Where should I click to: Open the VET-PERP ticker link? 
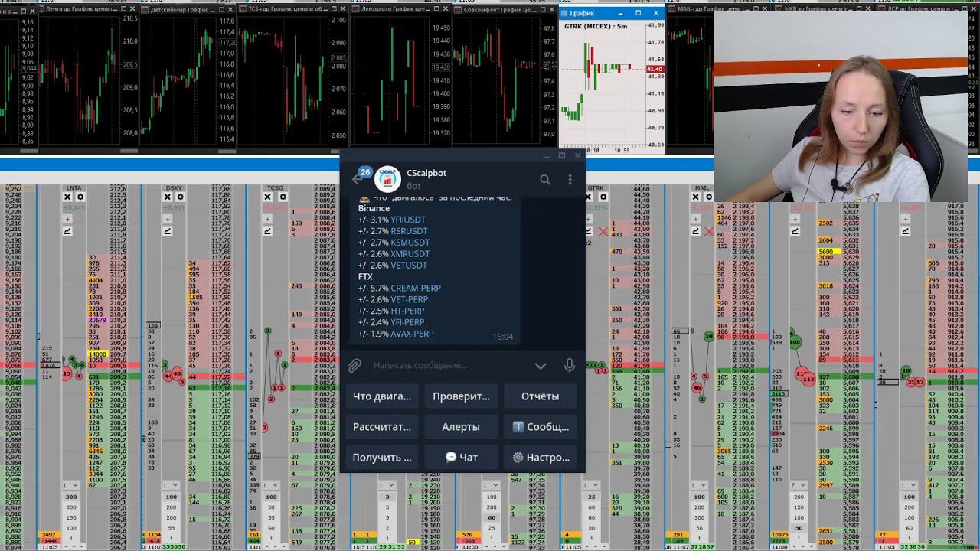pyautogui.click(x=410, y=300)
